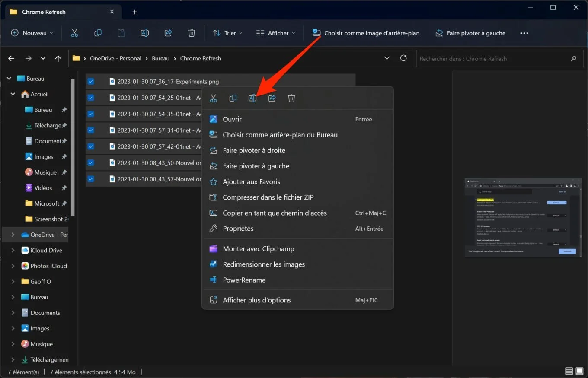Open Propriétés from the context menu

pyautogui.click(x=298, y=229)
